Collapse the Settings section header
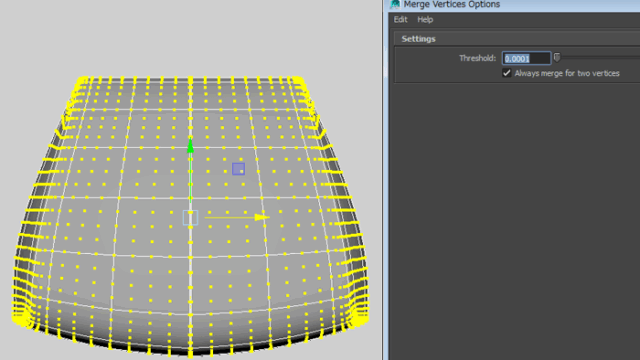The image size is (640, 360). click(x=516, y=39)
